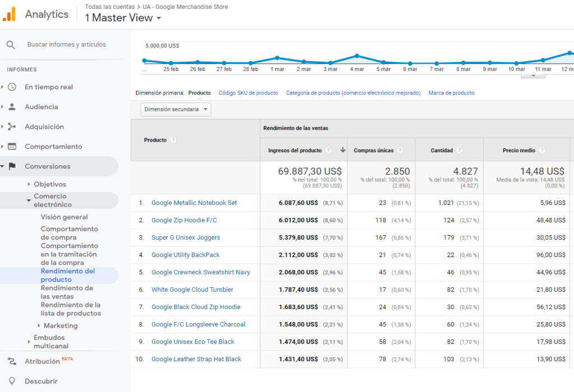Image resolution: width=574 pixels, height=392 pixels.
Task: Click the Adquisición branching arrows icon
Action: (x=12, y=127)
